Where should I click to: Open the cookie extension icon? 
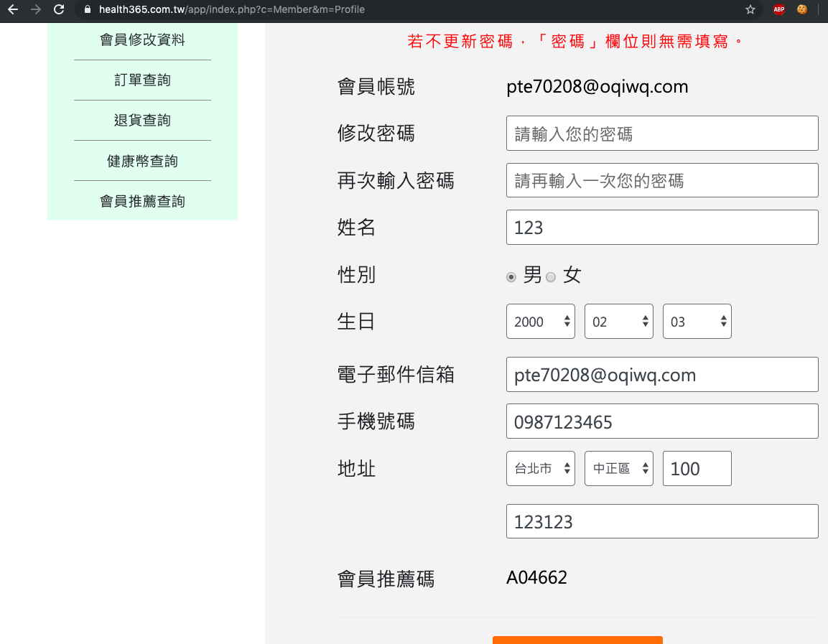(x=802, y=9)
